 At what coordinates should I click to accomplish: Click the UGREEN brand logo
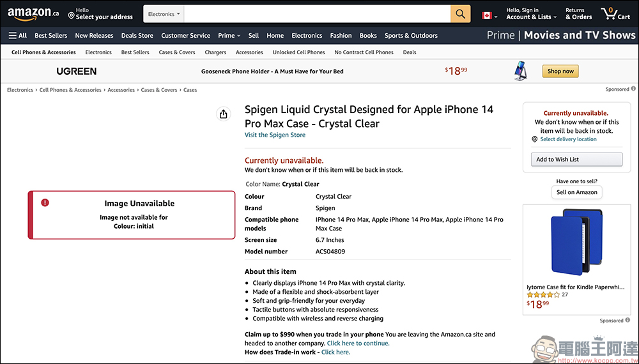click(x=77, y=72)
